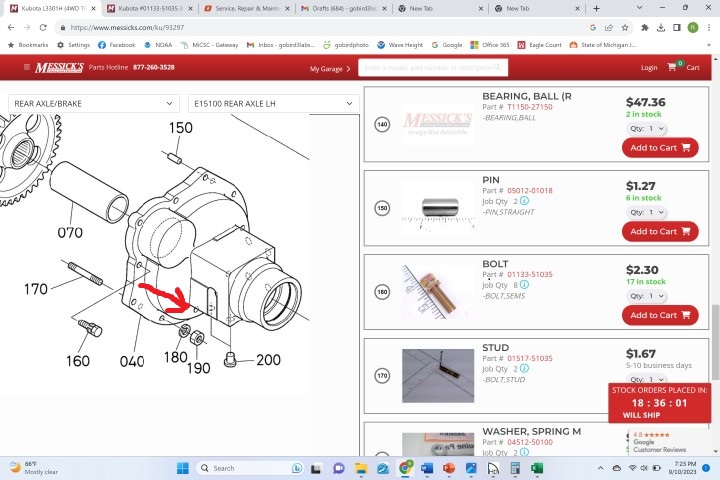This screenshot has height=480, width=720.
Task: Open PowerPoint from taskbar
Action: point(449,468)
